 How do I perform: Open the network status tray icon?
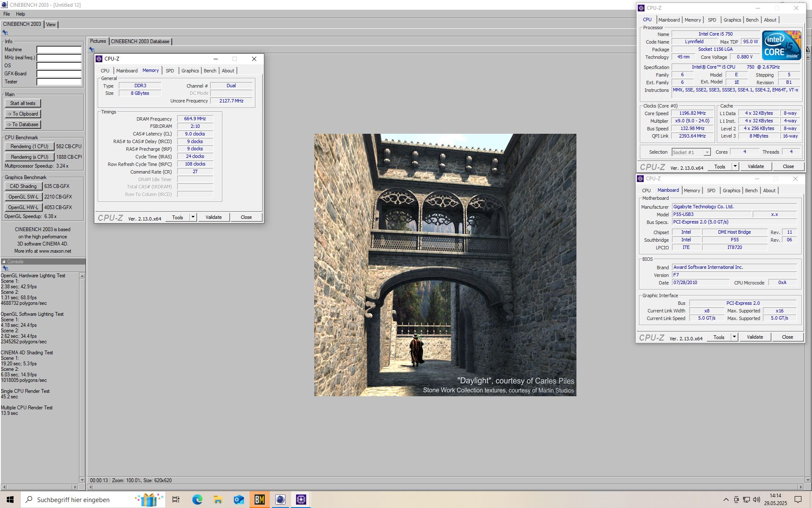(746, 500)
